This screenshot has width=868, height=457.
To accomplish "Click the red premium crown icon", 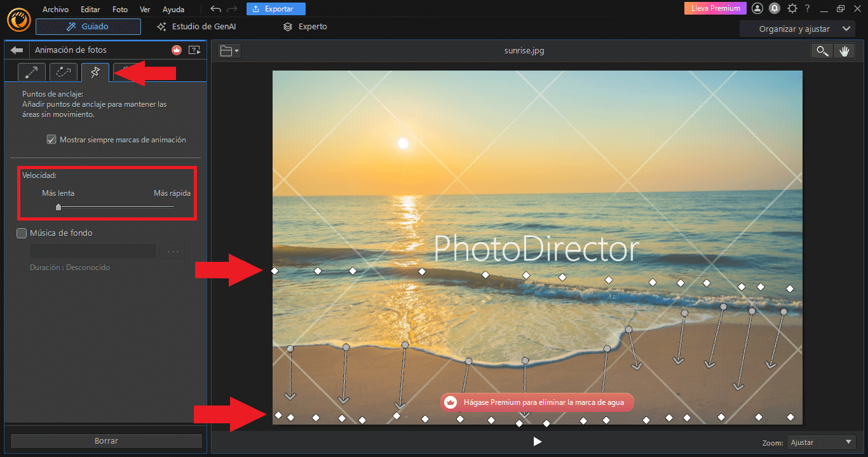I will 177,50.
